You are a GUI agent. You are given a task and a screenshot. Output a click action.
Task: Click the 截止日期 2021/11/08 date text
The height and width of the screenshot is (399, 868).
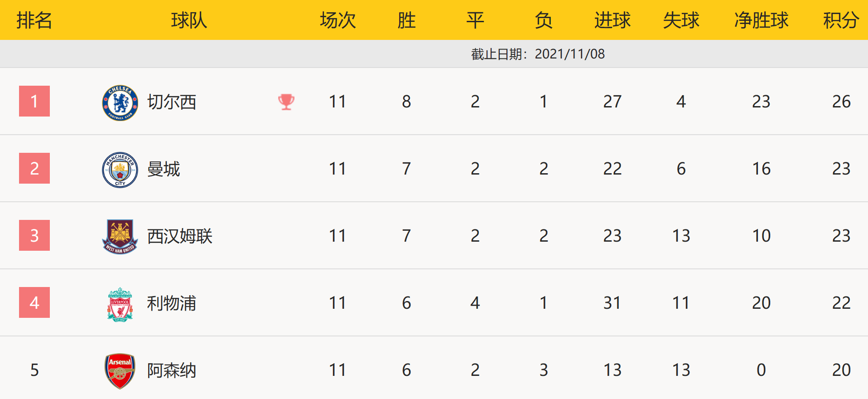[x=538, y=54]
